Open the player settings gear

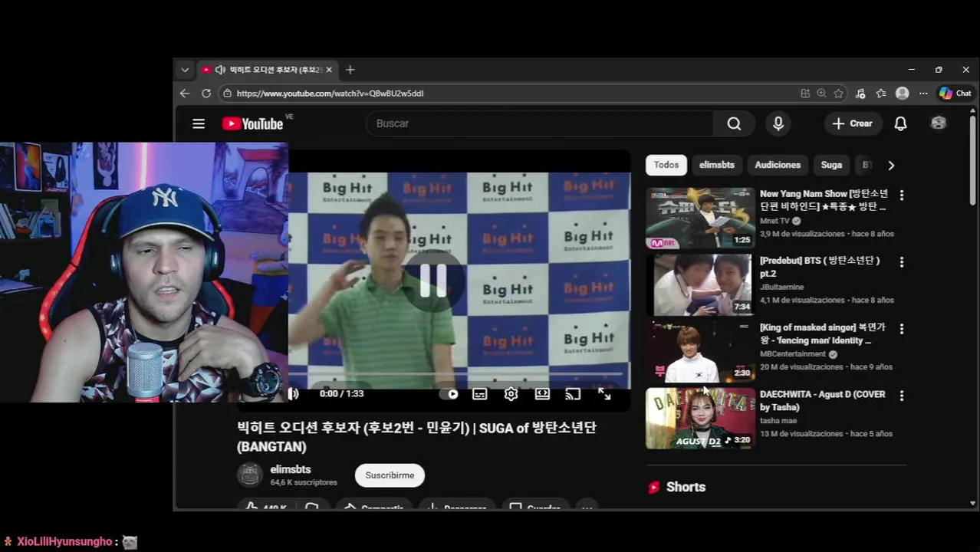(511, 394)
